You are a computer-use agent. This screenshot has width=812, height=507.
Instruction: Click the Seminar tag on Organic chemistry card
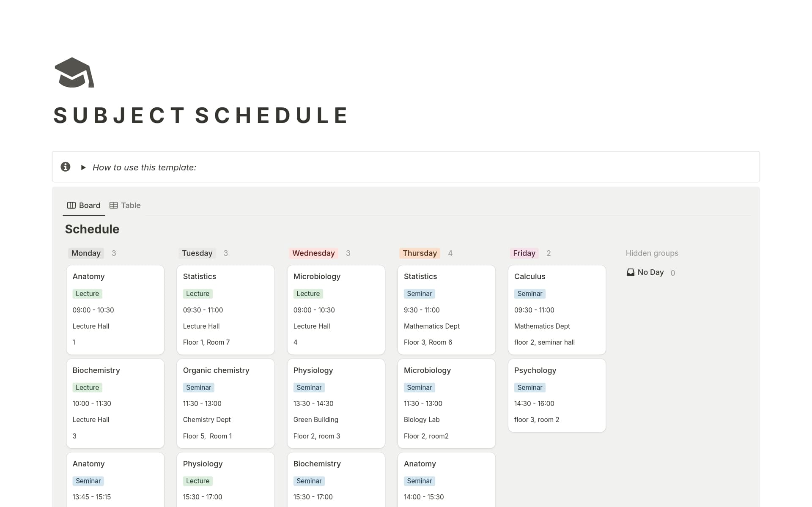(x=198, y=387)
